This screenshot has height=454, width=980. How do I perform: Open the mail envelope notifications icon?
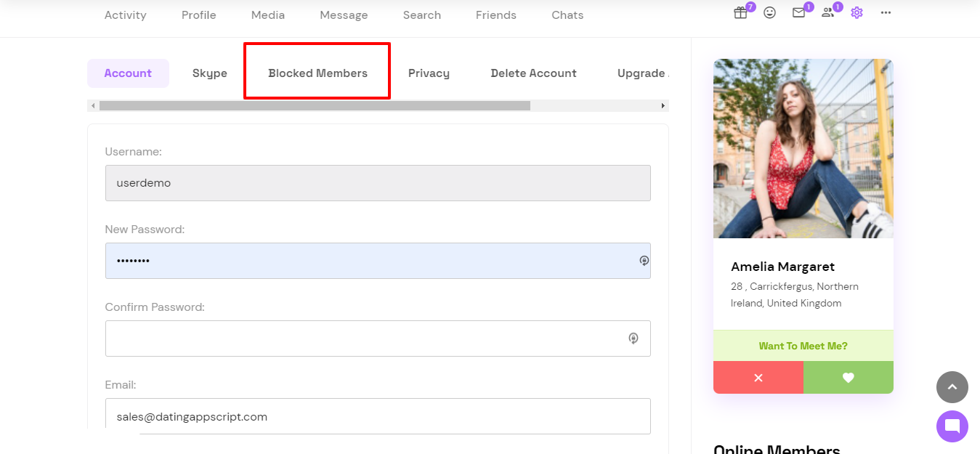pos(799,13)
